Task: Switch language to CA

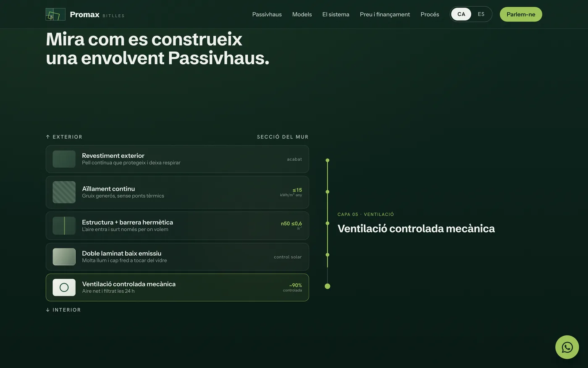Action: coord(461,14)
